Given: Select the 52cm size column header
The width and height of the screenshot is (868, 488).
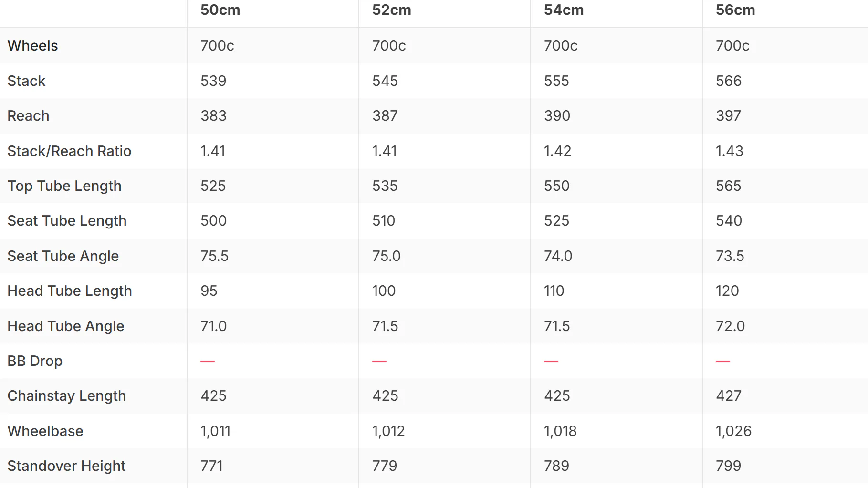Looking at the screenshot, I should coord(391,10).
